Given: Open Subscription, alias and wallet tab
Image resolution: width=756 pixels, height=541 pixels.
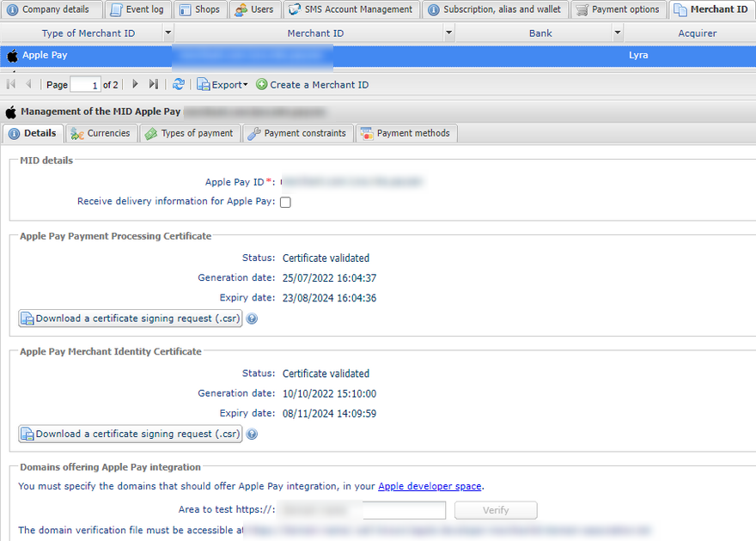Looking at the screenshot, I should 495,9.
